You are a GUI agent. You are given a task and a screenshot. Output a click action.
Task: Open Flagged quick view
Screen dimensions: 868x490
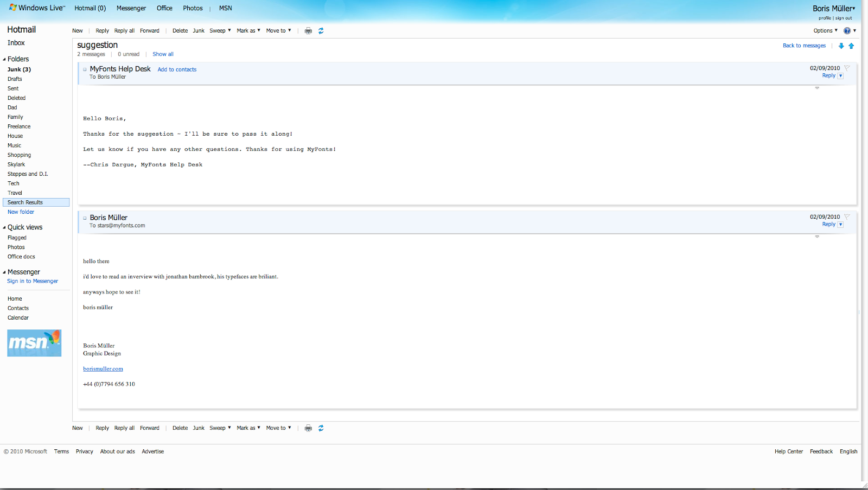pos(17,238)
